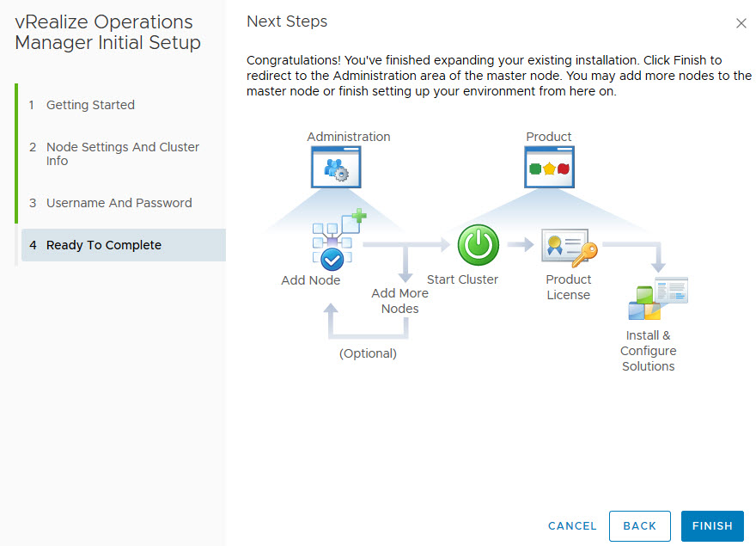The width and height of the screenshot is (756, 546).
Task: Go back with the Back button
Action: [x=639, y=525]
